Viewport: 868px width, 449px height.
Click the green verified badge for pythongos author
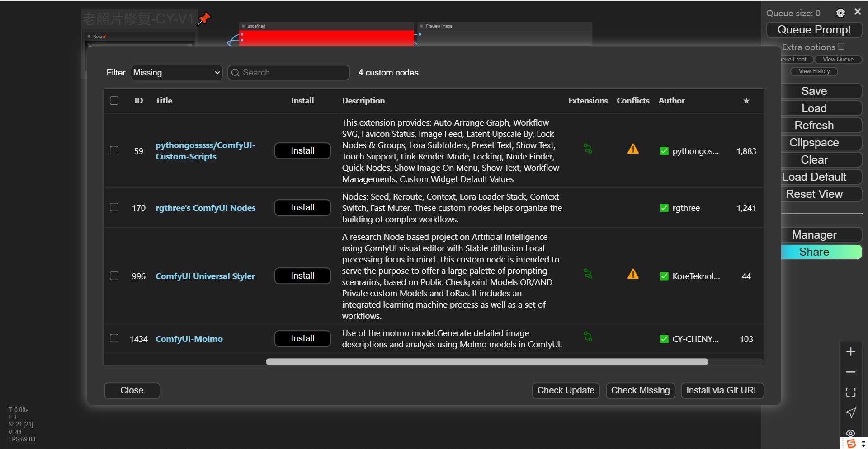coord(664,151)
